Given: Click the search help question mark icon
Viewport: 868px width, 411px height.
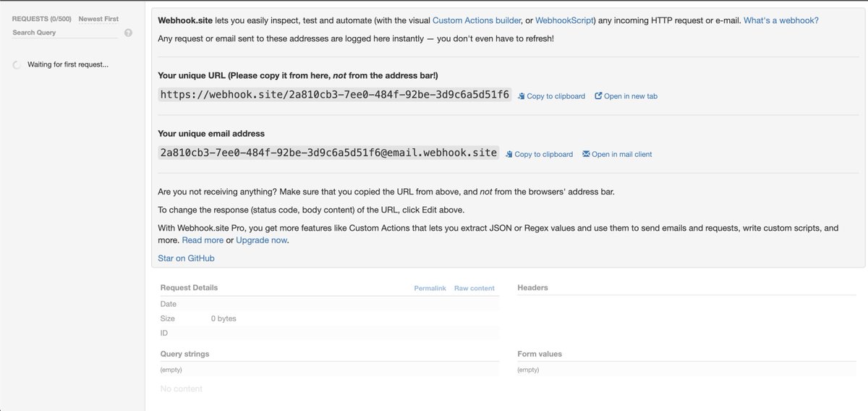Looking at the screenshot, I should pyautogui.click(x=128, y=33).
